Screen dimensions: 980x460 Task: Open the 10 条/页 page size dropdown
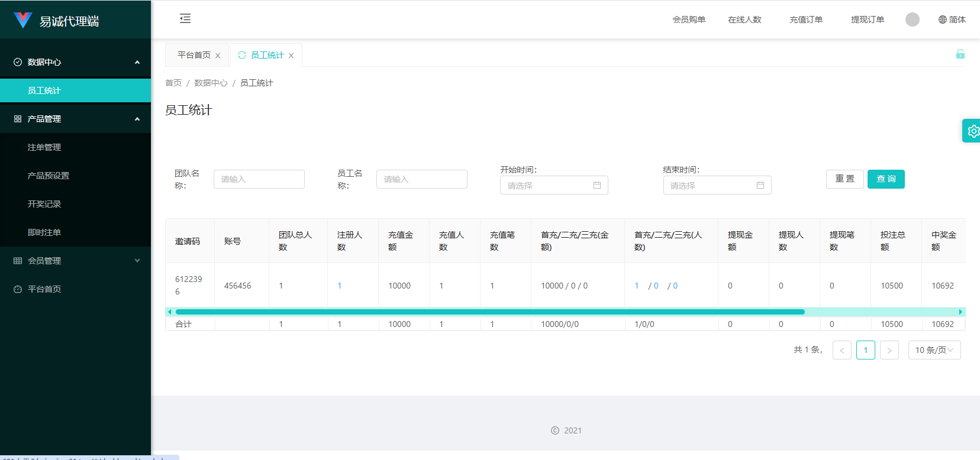(x=934, y=350)
